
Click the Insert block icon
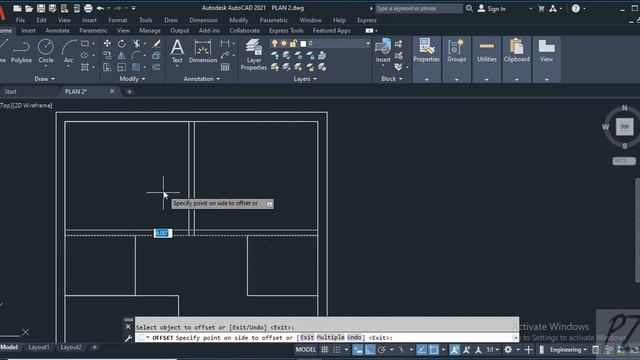tap(383, 51)
